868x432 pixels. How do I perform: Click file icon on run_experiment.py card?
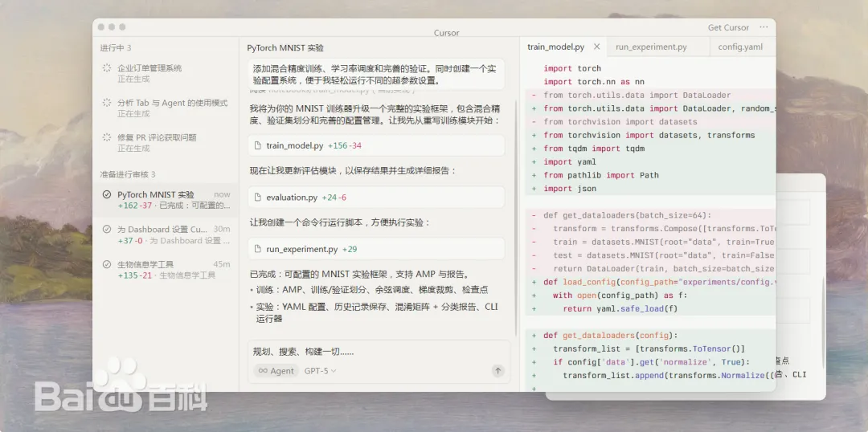(257, 249)
